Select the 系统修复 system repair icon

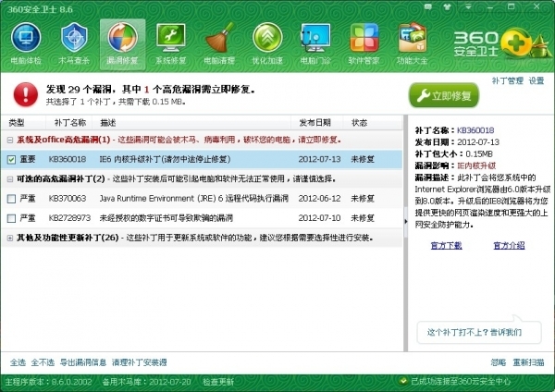coord(170,43)
